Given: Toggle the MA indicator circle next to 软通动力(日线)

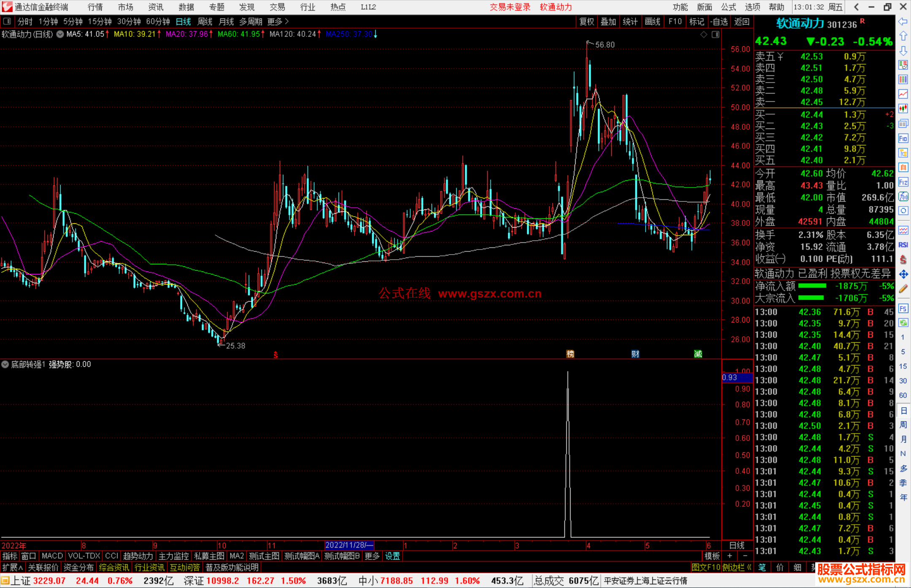Looking at the screenshot, I should (x=60, y=34).
